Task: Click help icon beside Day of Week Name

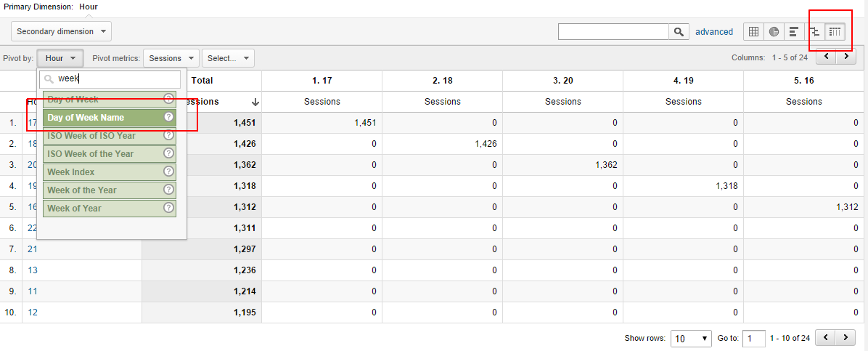Action: coord(168,117)
